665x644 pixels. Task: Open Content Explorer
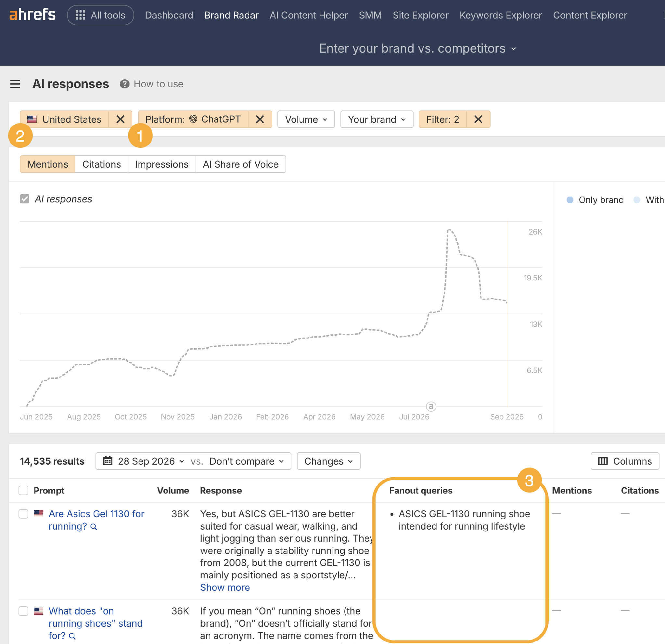click(x=590, y=15)
